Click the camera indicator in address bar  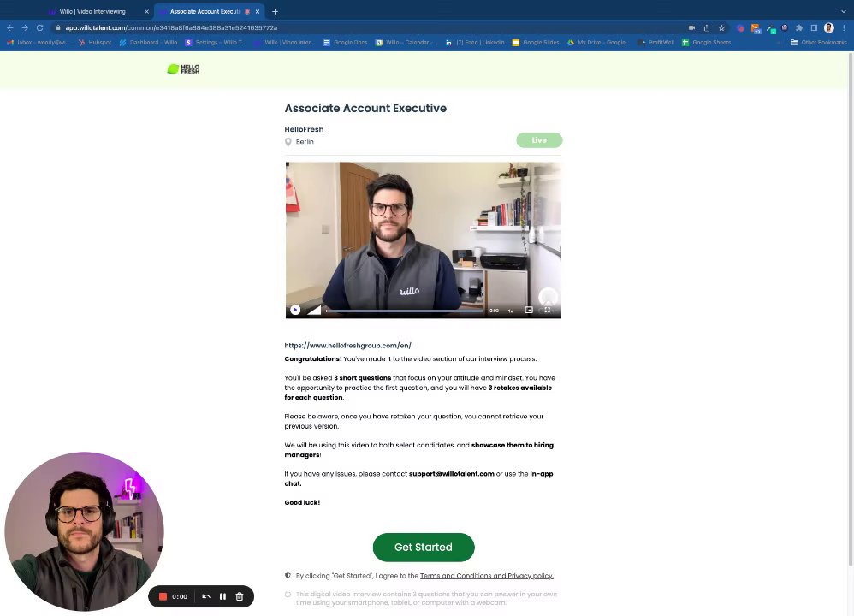pos(691,27)
